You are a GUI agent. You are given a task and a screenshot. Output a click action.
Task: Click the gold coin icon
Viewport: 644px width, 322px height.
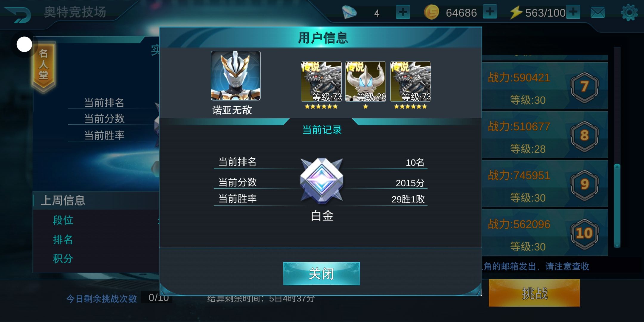coord(431,12)
